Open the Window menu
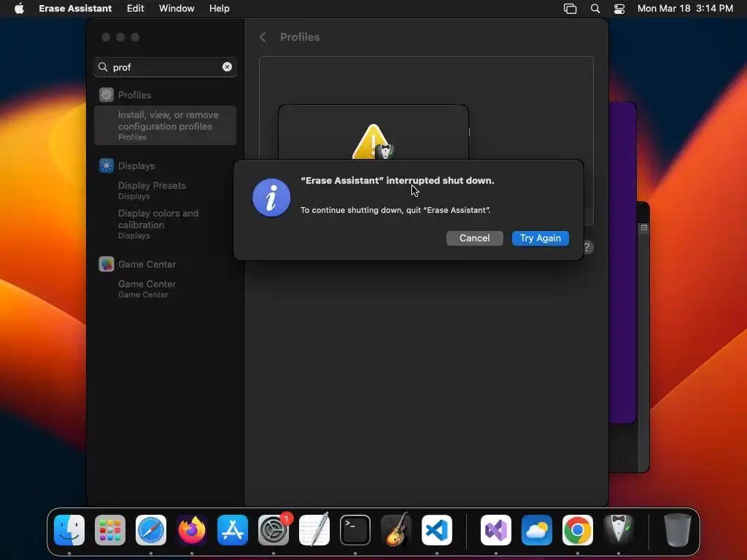The height and width of the screenshot is (560, 747). [177, 9]
